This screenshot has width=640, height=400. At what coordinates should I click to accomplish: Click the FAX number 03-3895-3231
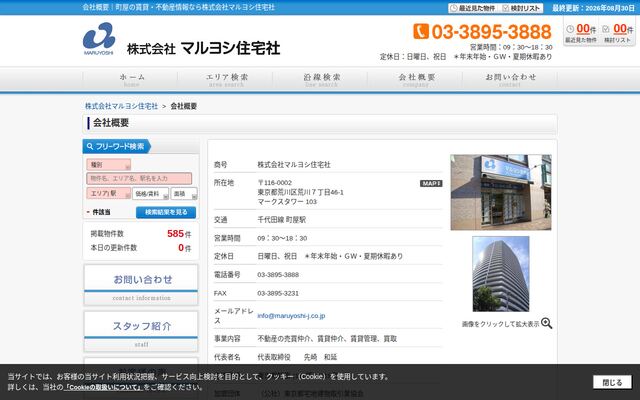click(278, 293)
